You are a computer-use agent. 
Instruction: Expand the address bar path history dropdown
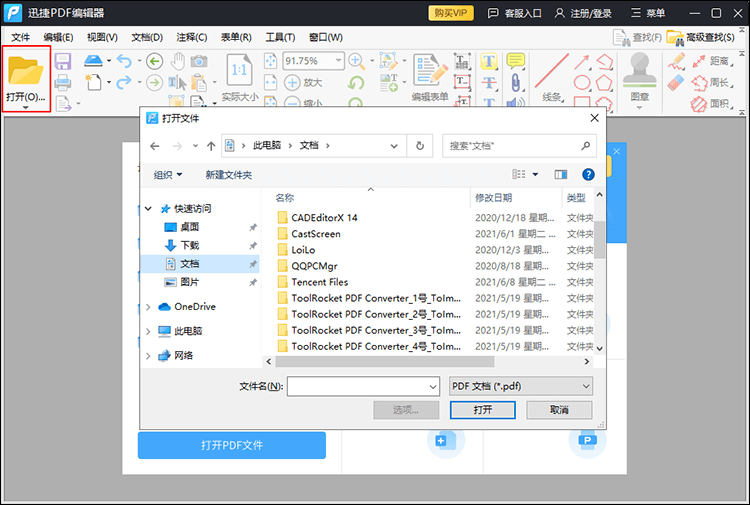pyautogui.click(x=394, y=146)
